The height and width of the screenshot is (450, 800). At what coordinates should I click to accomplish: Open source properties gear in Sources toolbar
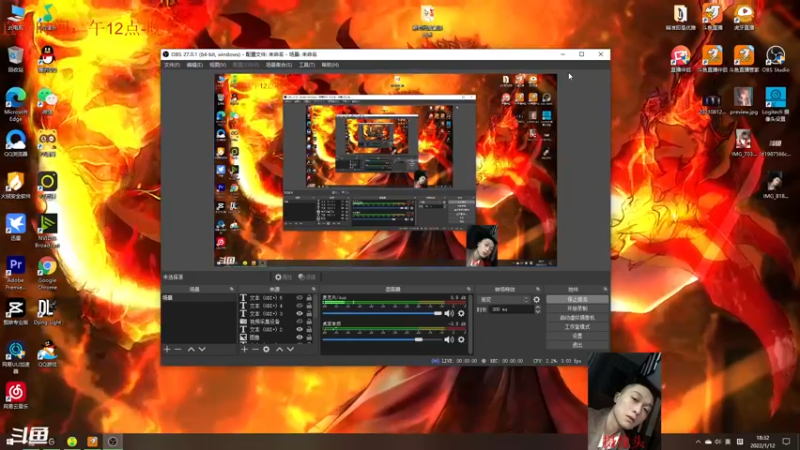[266, 349]
